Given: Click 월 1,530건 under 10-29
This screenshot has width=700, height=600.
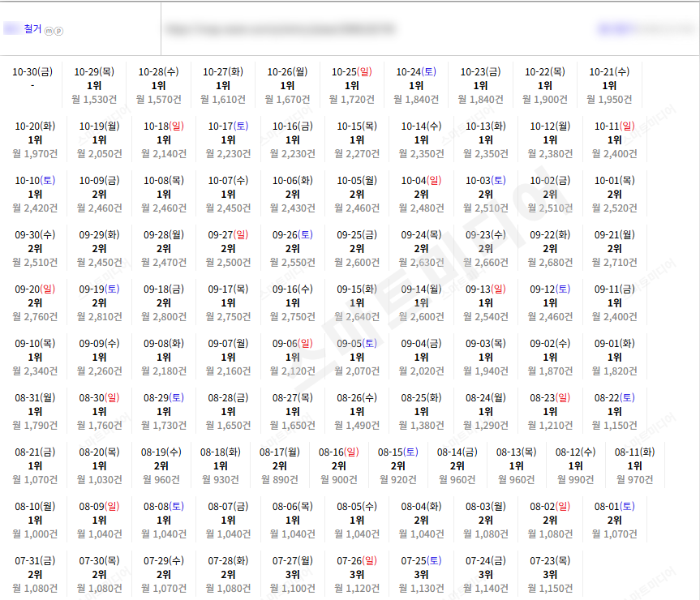Looking at the screenshot, I should click(94, 100).
